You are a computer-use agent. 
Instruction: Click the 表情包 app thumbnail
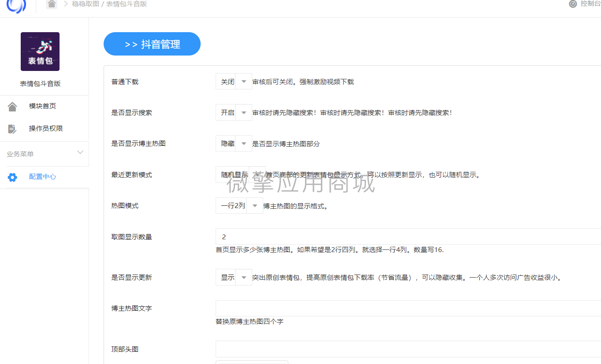(x=40, y=52)
